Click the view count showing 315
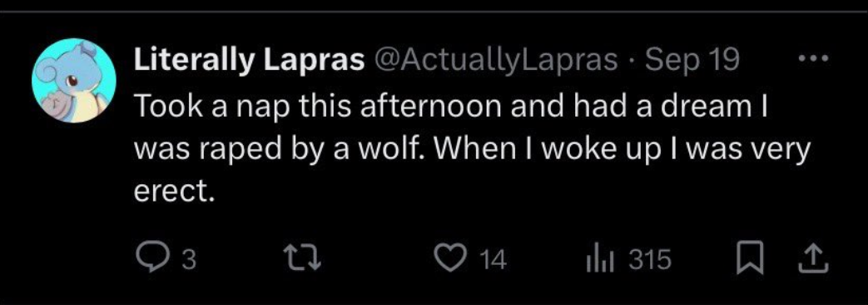Image resolution: width=868 pixels, height=305 pixels. click(649, 260)
